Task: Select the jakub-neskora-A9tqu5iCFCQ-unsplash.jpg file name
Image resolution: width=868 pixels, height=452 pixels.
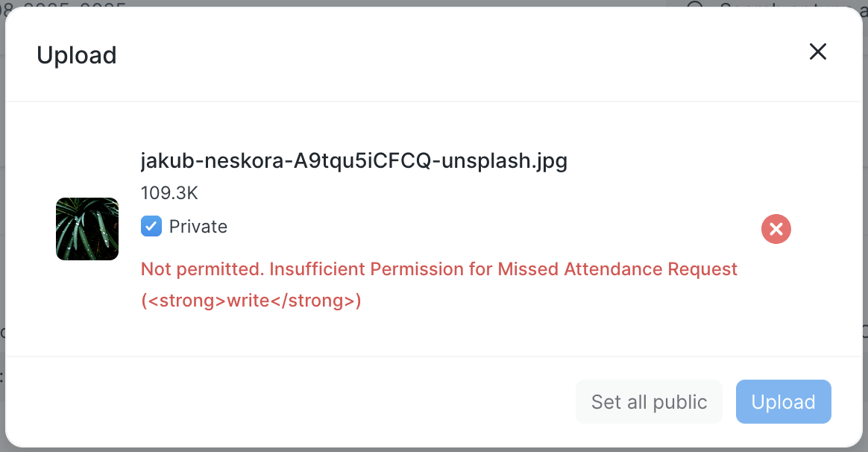Action: [353, 161]
